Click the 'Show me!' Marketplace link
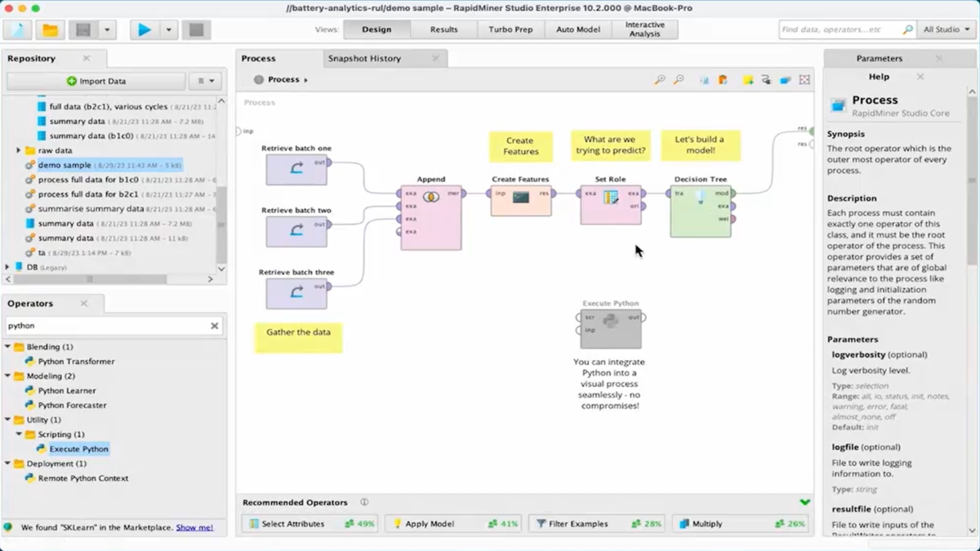 (194, 527)
